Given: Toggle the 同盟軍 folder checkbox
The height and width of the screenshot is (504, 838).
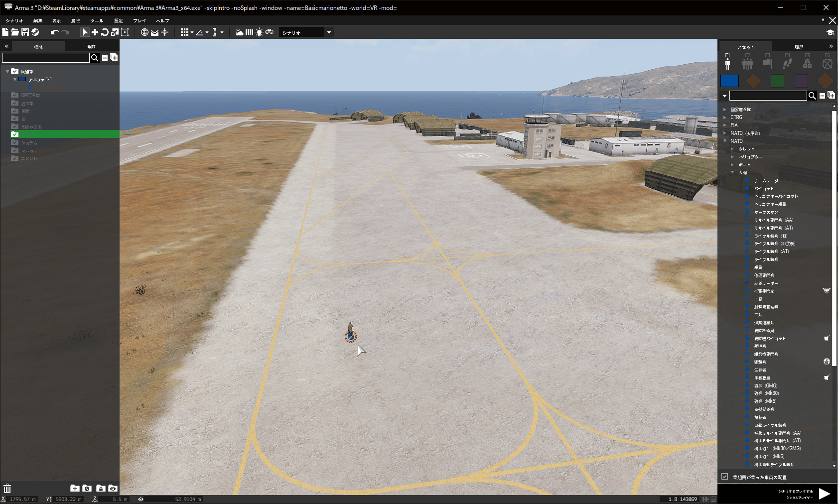Looking at the screenshot, I should point(14,71).
